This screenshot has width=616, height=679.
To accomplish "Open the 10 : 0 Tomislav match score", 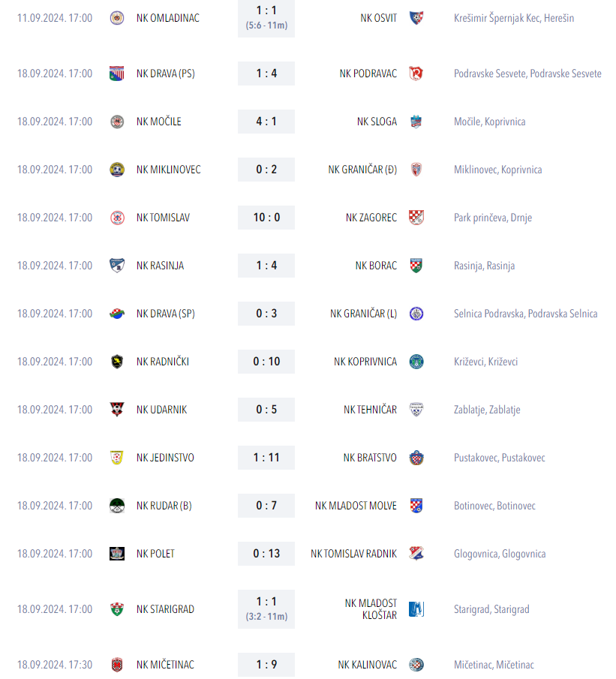I will coord(266,218).
